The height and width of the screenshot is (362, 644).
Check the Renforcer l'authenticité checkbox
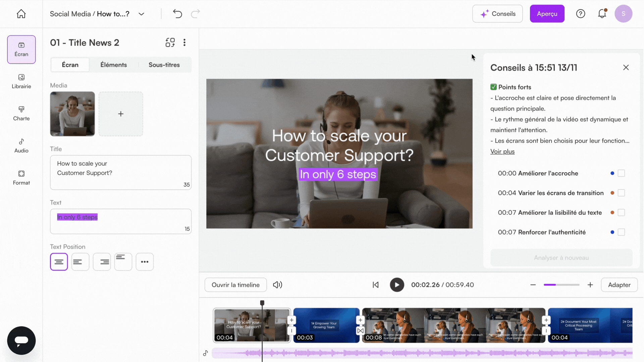click(x=621, y=232)
